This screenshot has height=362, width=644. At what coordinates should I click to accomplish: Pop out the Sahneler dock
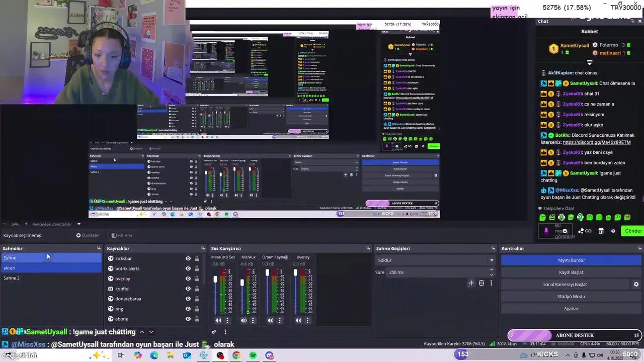[x=99, y=248]
